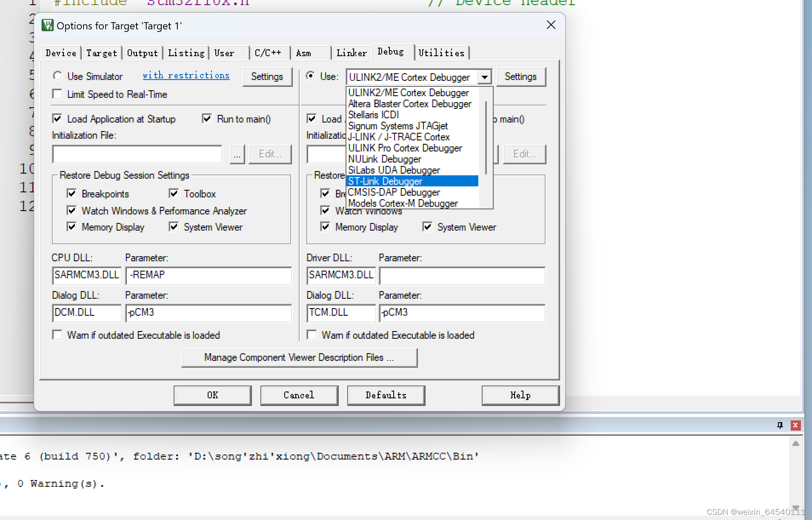
Task: Switch to the Utilities tab
Action: [442, 52]
